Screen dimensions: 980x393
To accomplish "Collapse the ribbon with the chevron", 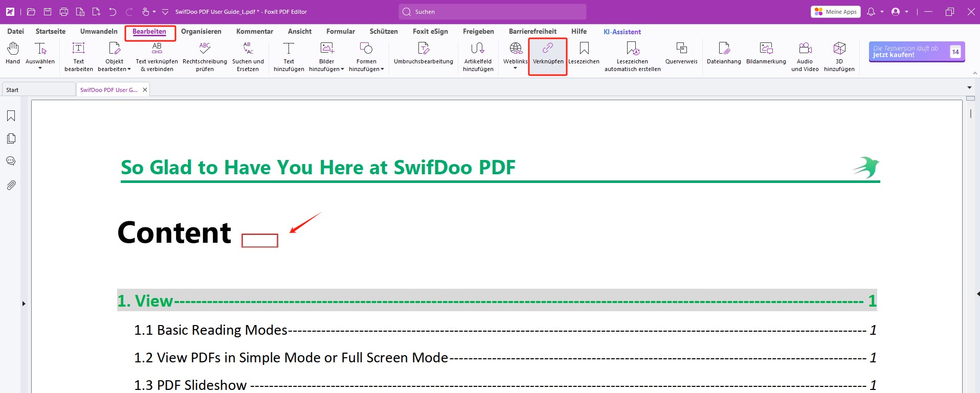I will [x=975, y=73].
